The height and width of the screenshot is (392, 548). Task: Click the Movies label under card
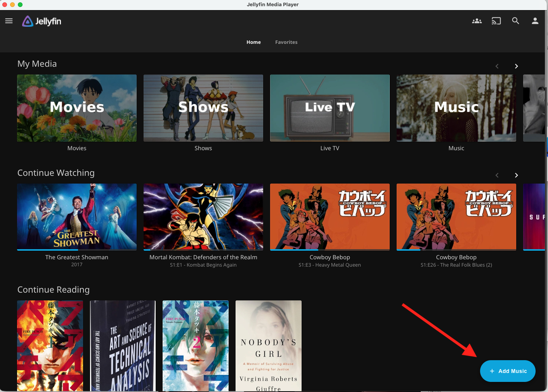[x=77, y=148]
